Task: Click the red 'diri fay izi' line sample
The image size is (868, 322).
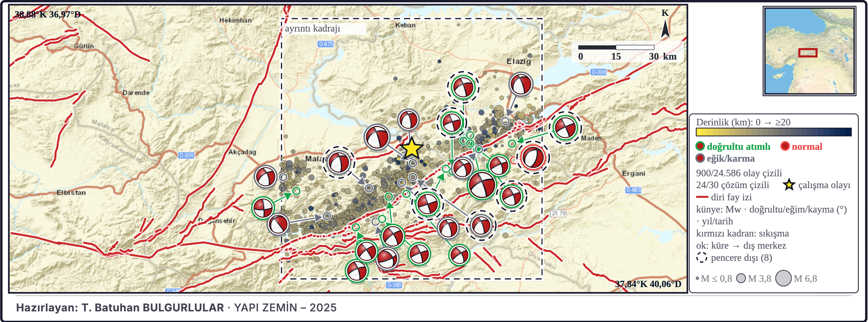Action: pos(702,197)
